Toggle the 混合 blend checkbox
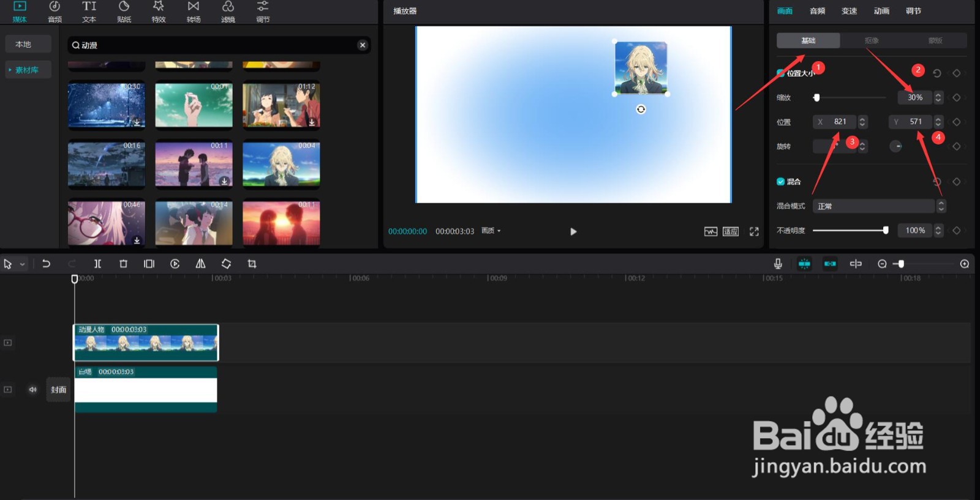This screenshot has height=500, width=980. tap(780, 181)
